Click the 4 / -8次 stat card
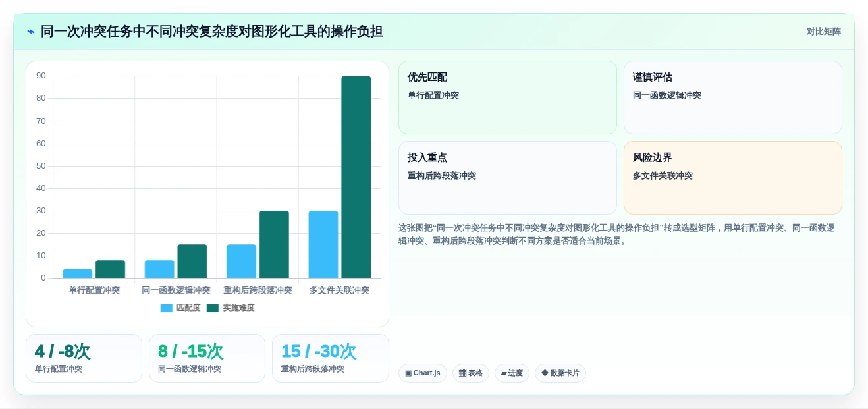Viewport: 868px width, 409px height. 84,358
